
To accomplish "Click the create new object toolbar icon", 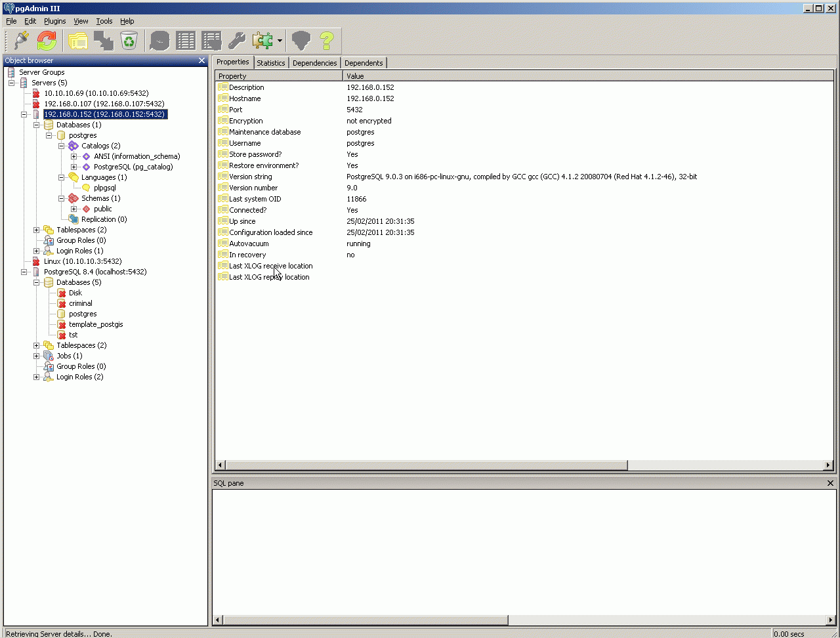I will coord(104,41).
